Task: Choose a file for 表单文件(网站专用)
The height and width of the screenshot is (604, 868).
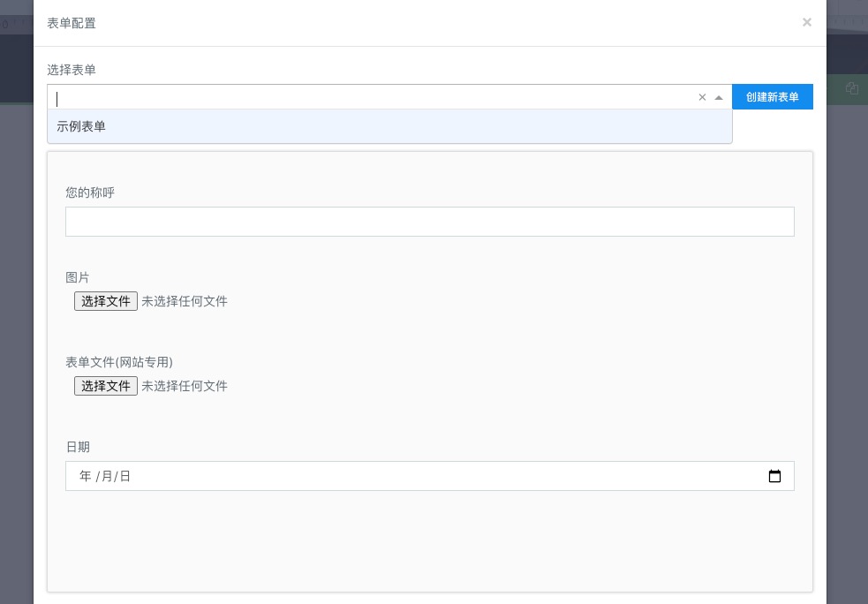Action: [106, 386]
